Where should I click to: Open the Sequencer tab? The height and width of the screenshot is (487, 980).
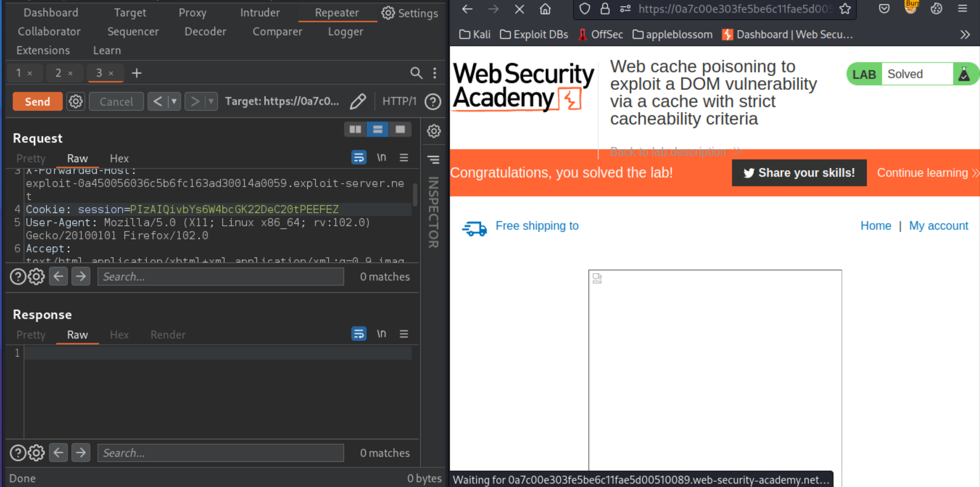coord(133,31)
